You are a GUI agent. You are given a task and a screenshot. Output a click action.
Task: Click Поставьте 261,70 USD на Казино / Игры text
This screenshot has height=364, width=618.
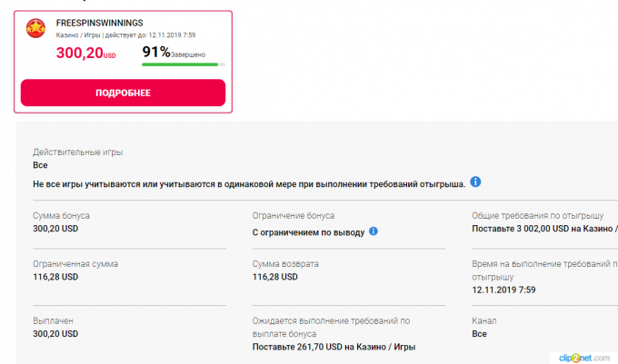(x=334, y=347)
